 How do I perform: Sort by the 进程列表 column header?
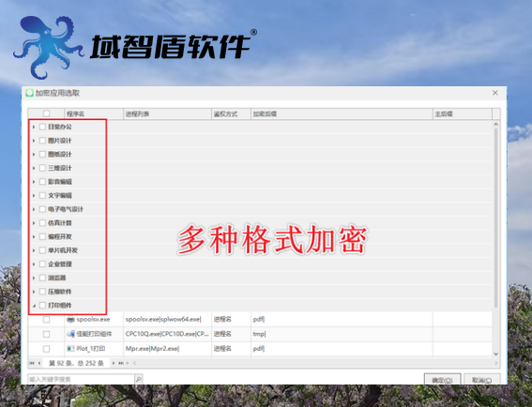pos(167,114)
